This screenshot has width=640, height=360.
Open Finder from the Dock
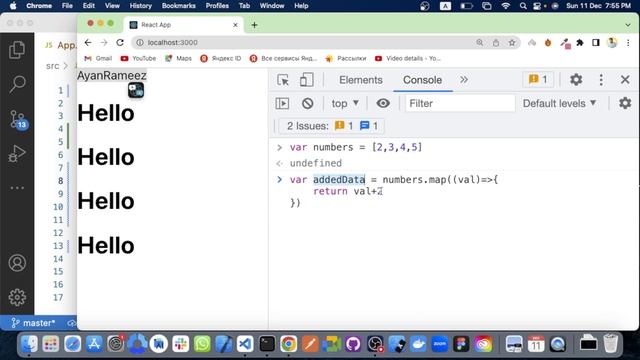pos(29,344)
